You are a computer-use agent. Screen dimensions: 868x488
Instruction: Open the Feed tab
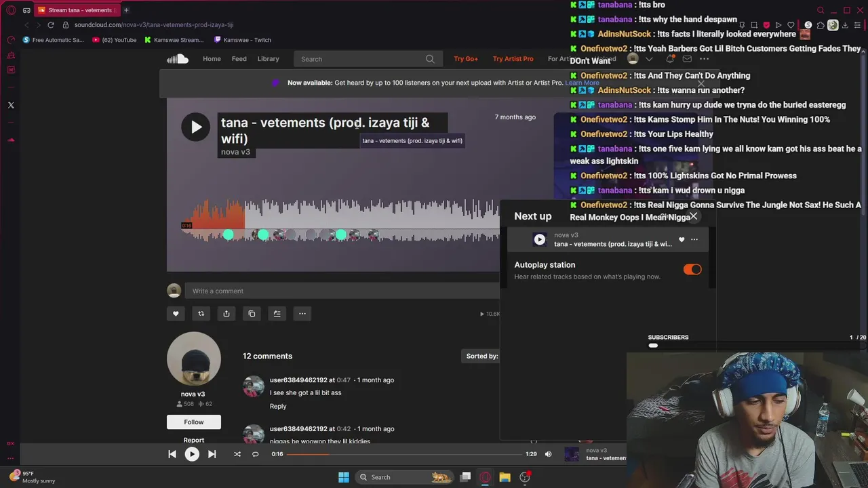[239, 59]
